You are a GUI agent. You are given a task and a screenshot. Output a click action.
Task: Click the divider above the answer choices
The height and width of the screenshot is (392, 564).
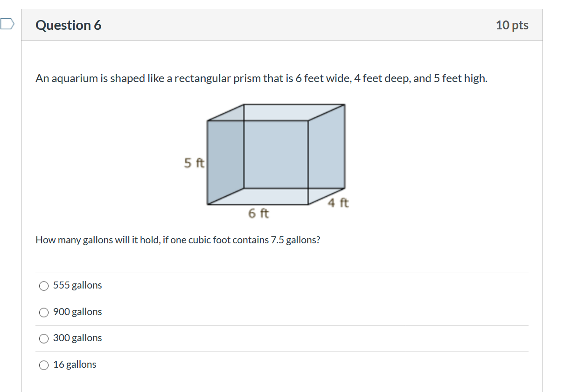tap(282, 273)
